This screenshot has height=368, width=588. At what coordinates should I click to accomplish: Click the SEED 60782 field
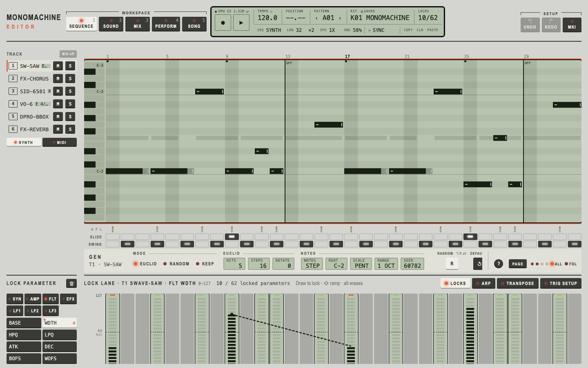pyautogui.click(x=412, y=264)
